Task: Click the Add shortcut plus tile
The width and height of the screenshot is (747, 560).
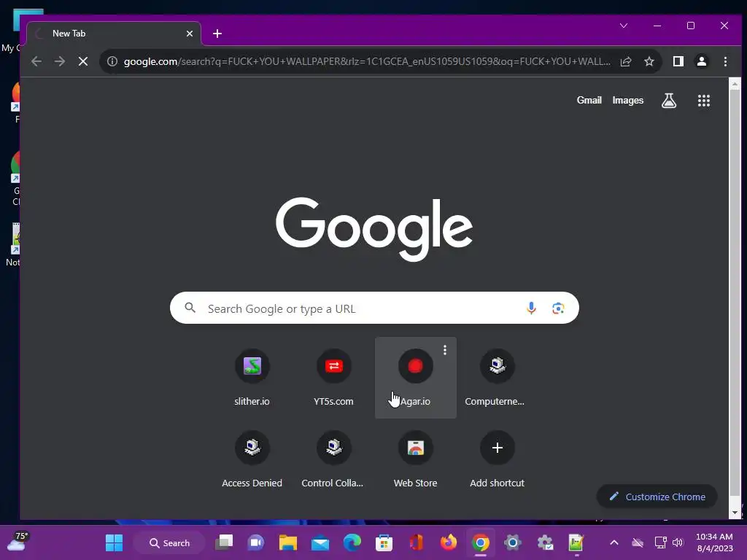Action: [497, 459]
